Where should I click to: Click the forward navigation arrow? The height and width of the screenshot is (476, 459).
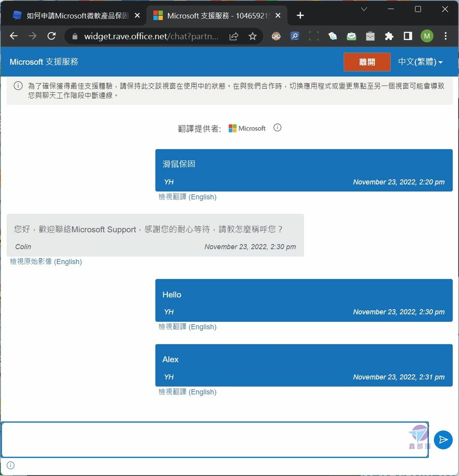pyautogui.click(x=32, y=36)
